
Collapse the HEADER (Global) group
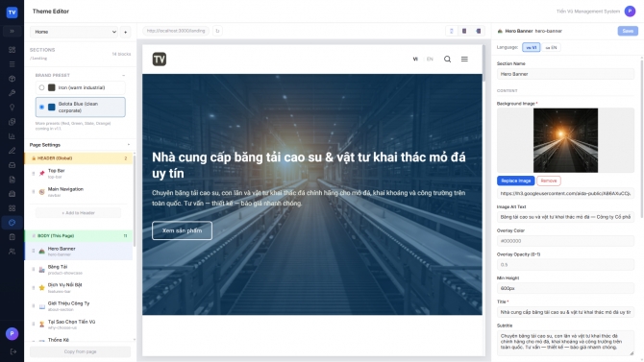(79, 158)
